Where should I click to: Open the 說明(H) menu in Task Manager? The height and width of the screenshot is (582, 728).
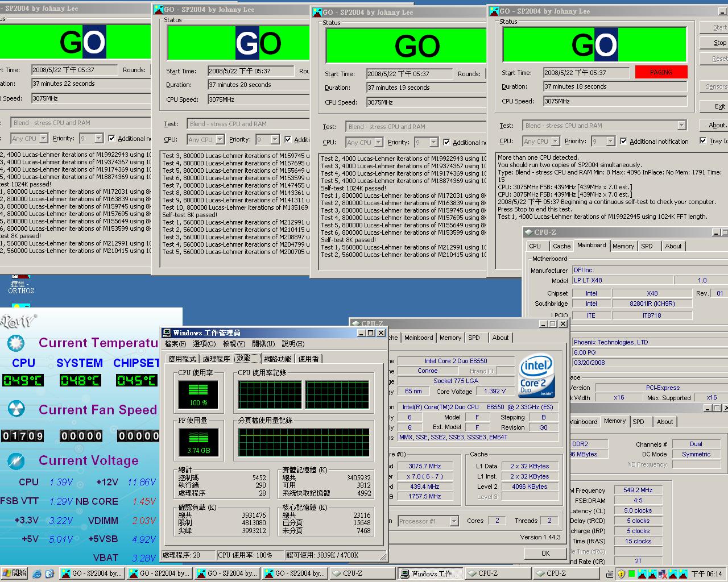click(293, 344)
